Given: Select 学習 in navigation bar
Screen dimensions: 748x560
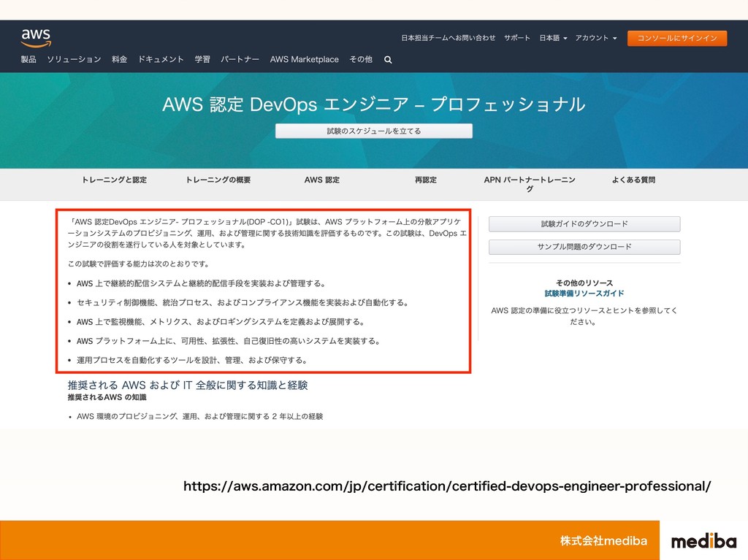Looking at the screenshot, I should (202, 59).
